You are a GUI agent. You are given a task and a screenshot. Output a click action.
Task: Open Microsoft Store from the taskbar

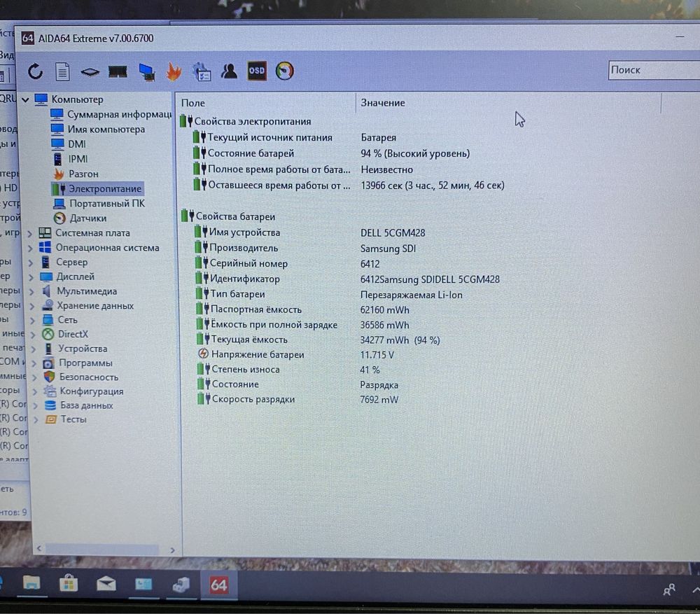point(69,584)
